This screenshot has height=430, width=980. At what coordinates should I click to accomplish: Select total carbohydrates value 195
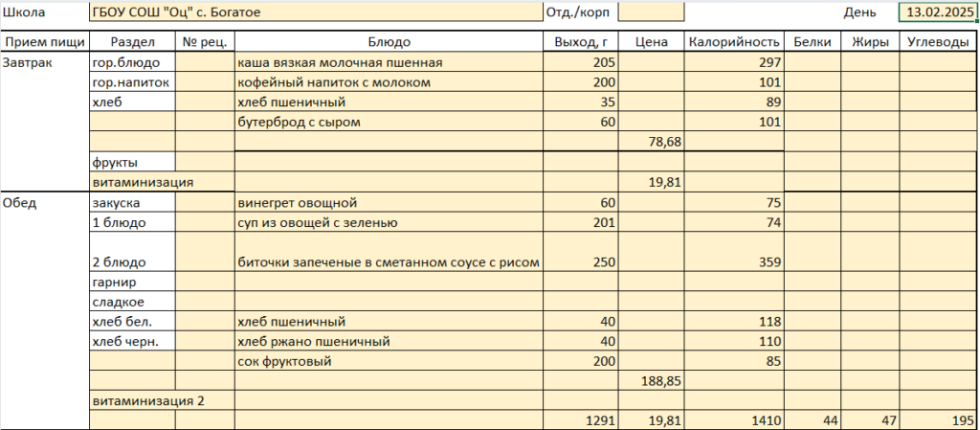point(938,420)
